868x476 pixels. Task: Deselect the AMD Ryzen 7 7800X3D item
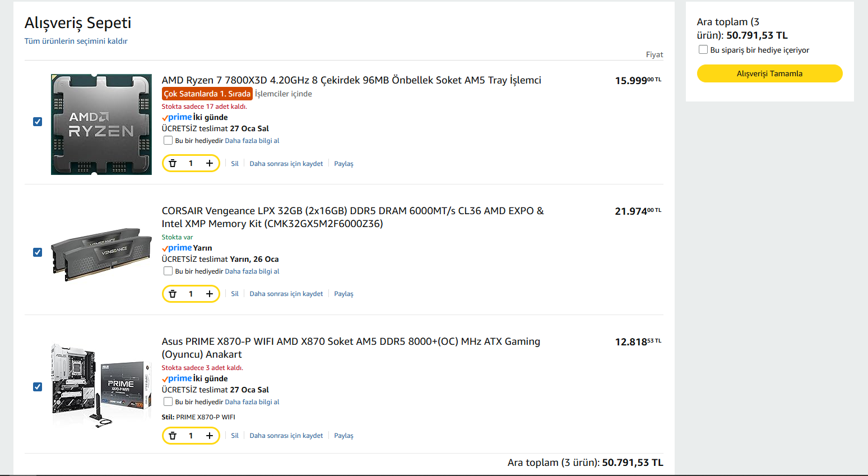(x=38, y=122)
